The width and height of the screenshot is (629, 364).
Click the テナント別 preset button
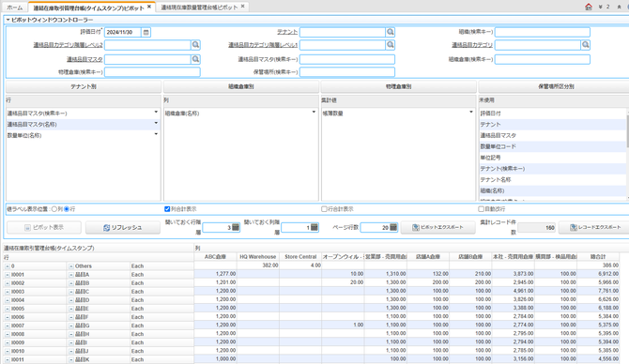[84, 86]
